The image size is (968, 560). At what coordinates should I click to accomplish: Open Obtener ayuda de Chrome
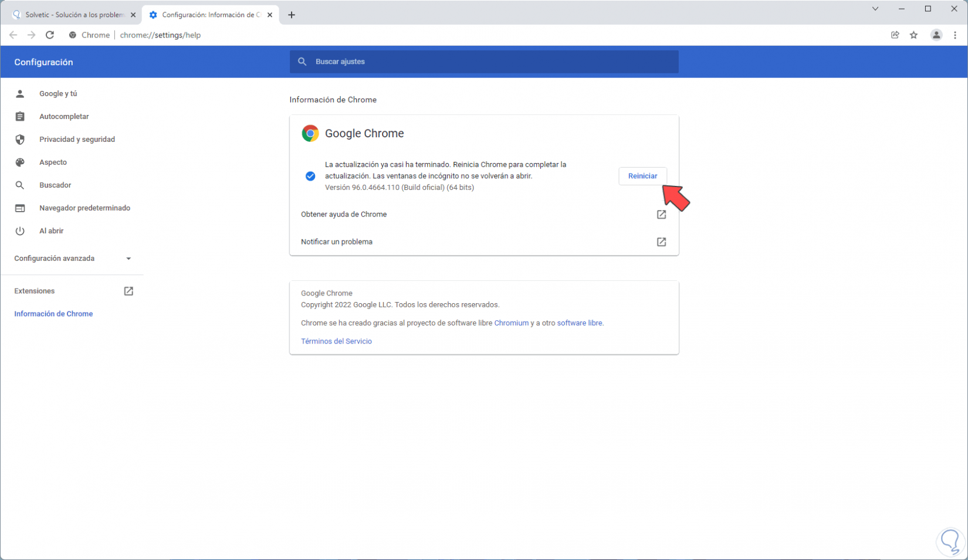click(484, 215)
